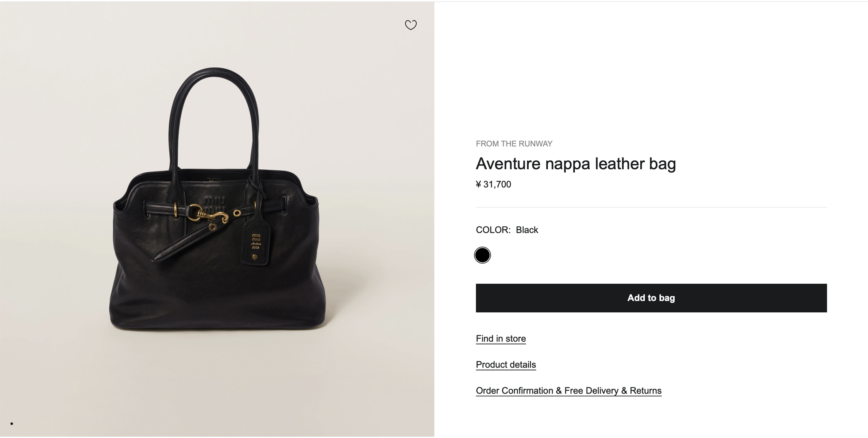868x438 pixels.
Task: Click the FROM THE RUNWAY label
Action: pos(514,144)
